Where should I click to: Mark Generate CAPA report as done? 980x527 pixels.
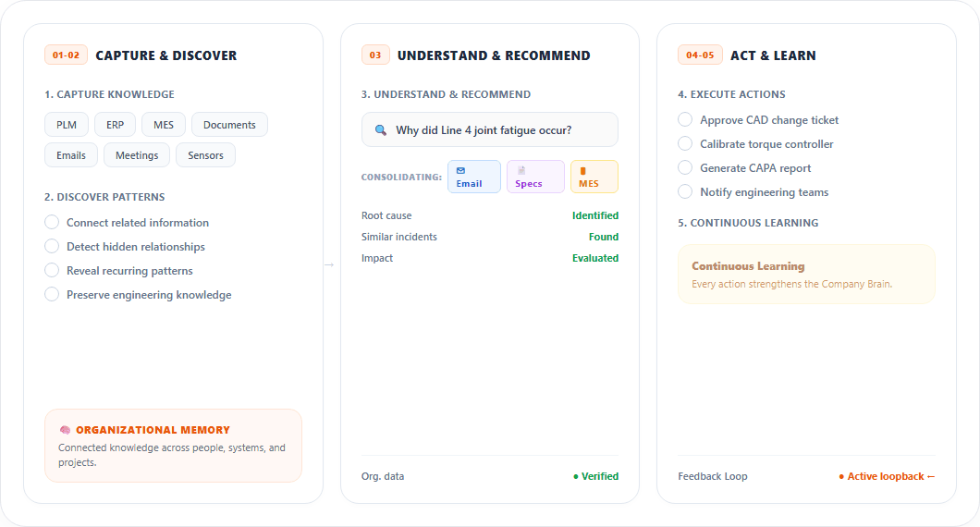click(x=685, y=167)
